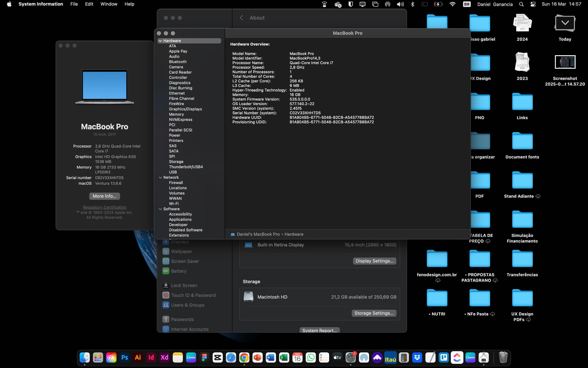Open Creative Cloud from the Dock
The width and height of the screenshot is (588, 368).
pos(111,357)
